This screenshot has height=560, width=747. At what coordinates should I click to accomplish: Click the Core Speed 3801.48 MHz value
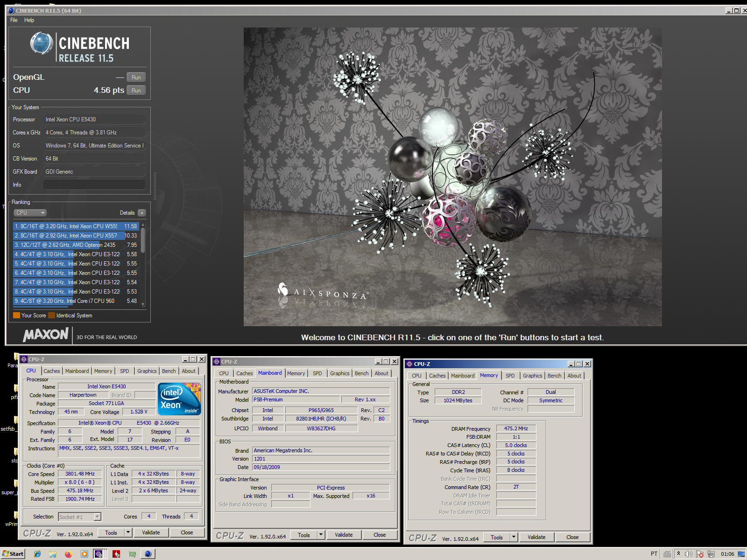pos(80,474)
